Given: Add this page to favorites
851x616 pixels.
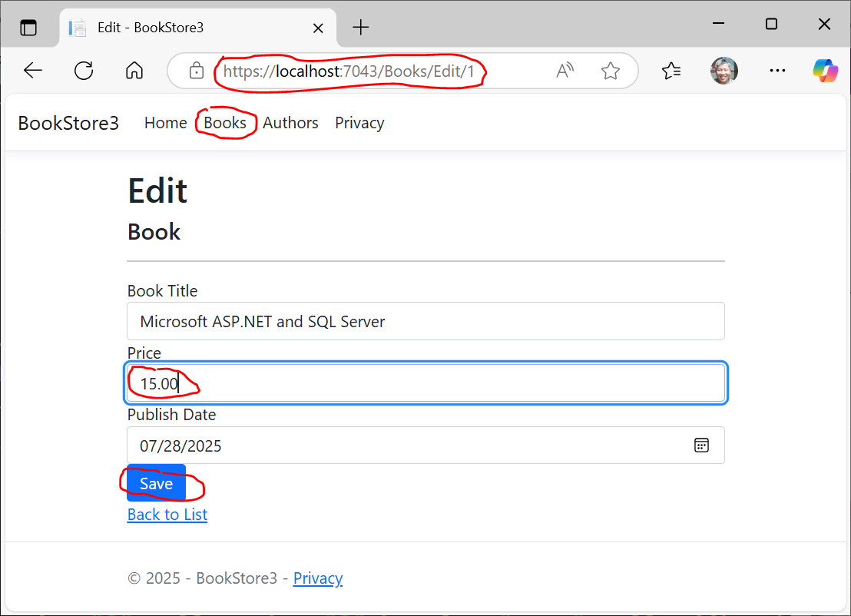Looking at the screenshot, I should 610,71.
